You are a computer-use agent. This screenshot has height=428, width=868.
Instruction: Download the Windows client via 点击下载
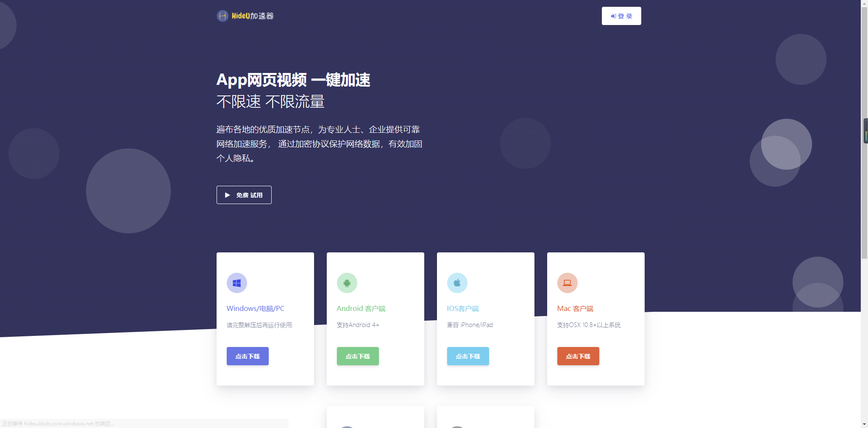tap(248, 356)
